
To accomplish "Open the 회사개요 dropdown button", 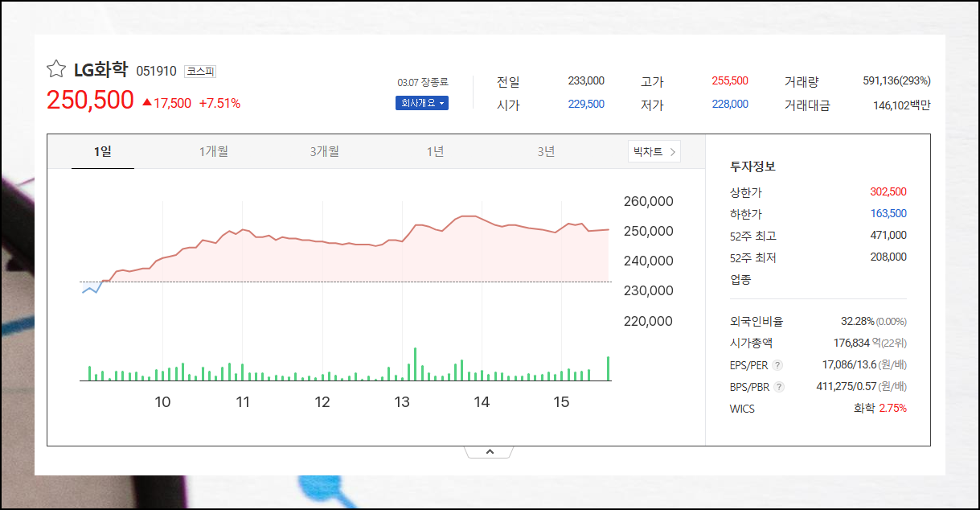I will [x=422, y=103].
